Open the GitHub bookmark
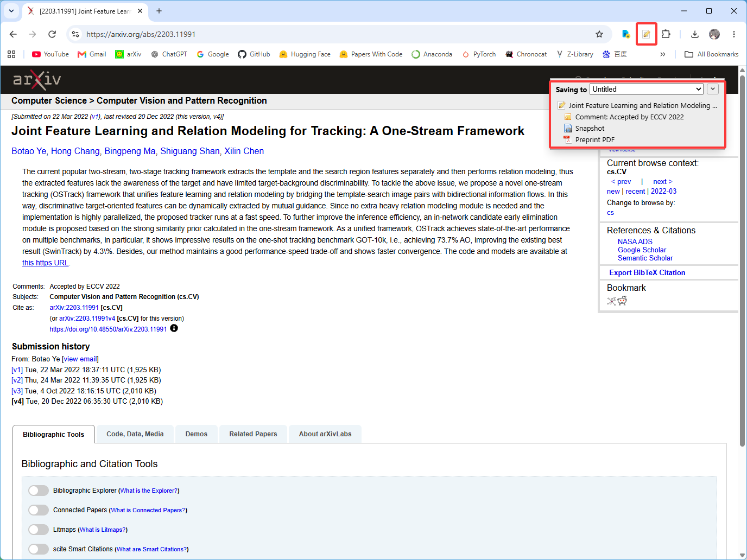Image resolution: width=747 pixels, height=560 pixels. (x=254, y=54)
